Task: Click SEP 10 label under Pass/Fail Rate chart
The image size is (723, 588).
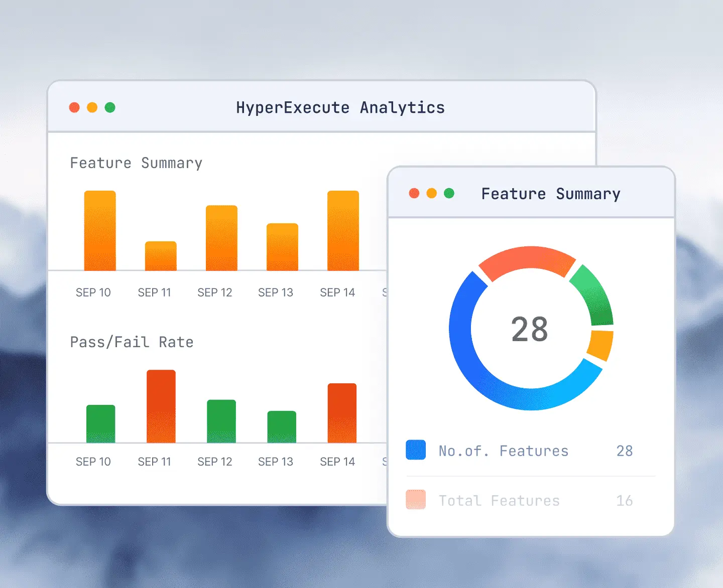Action: (93, 462)
